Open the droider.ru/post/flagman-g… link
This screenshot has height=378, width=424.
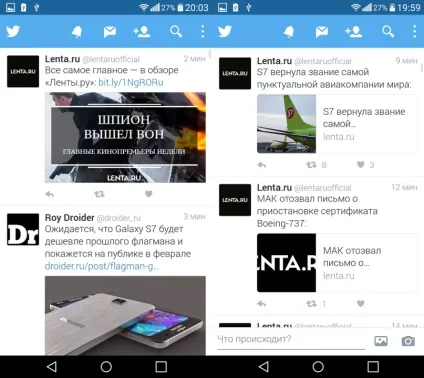tap(102, 266)
